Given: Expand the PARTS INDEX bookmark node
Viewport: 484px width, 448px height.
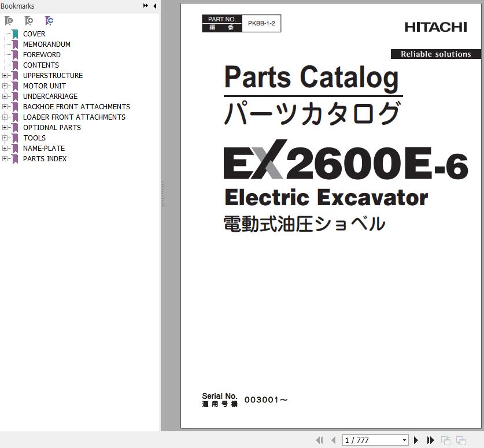Looking at the screenshot, I should (x=5, y=159).
